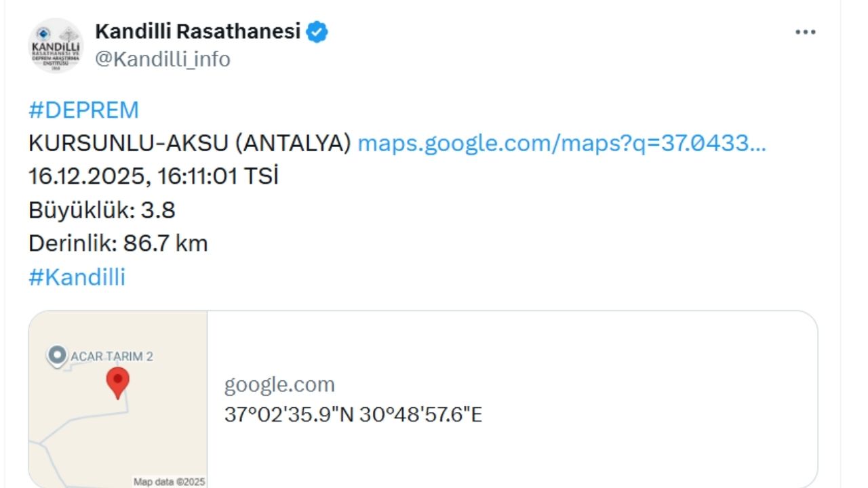Click the Büyüklük: 3.8 magnitude line
Image resolution: width=868 pixels, height=488 pixels.
(x=102, y=210)
